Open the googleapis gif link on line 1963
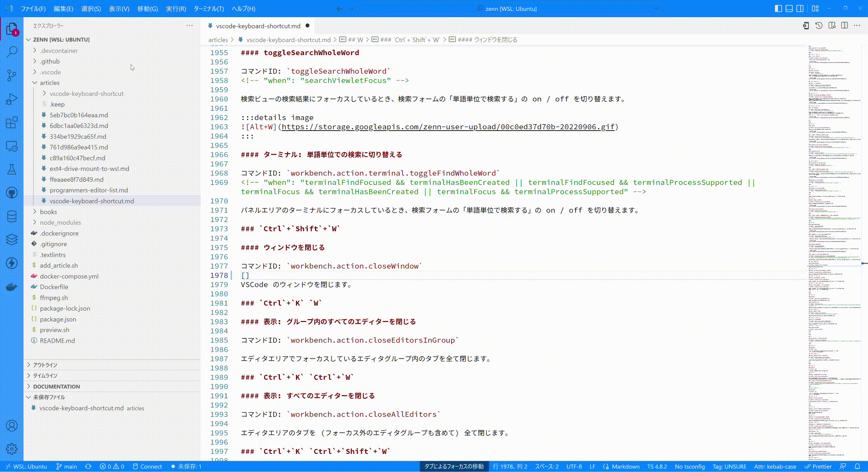 click(x=448, y=127)
